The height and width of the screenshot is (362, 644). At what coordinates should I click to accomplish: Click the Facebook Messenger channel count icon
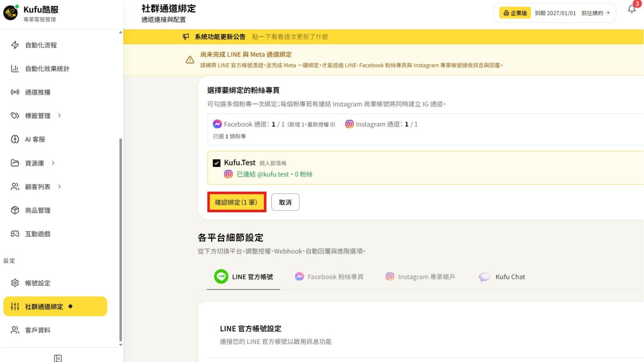point(217,124)
